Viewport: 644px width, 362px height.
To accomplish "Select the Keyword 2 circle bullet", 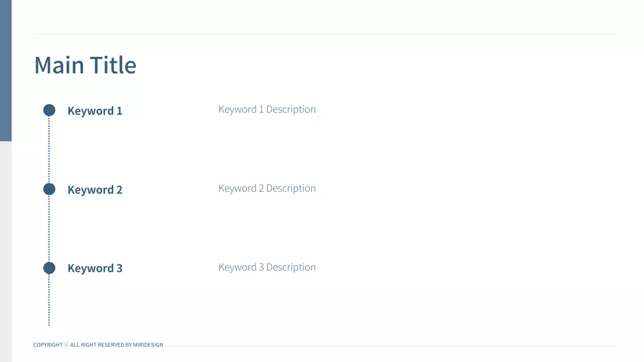I will click(x=49, y=189).
